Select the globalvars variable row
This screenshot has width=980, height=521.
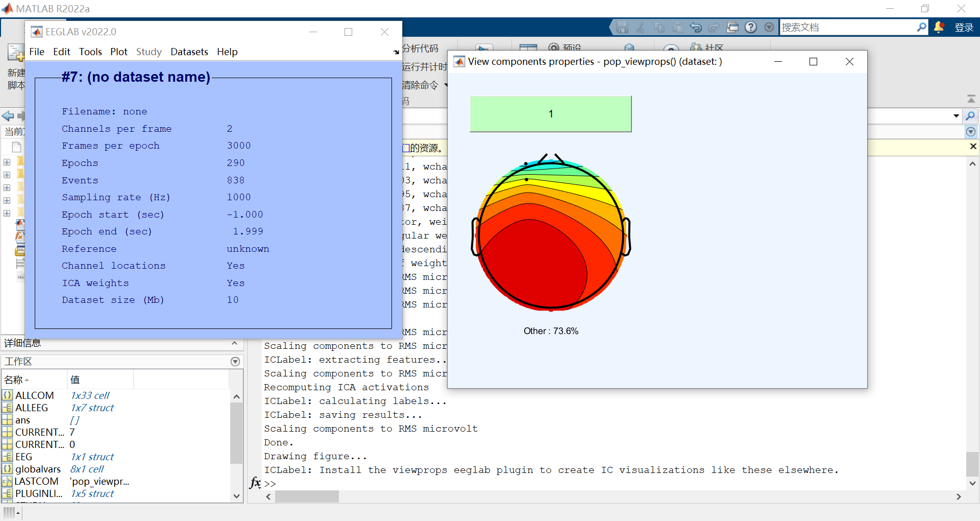tap(115, 469)
